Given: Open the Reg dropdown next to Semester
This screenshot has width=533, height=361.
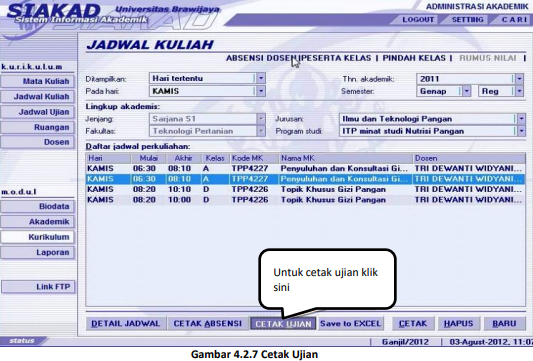Looking at the screenshot, I should pos(519,91).
